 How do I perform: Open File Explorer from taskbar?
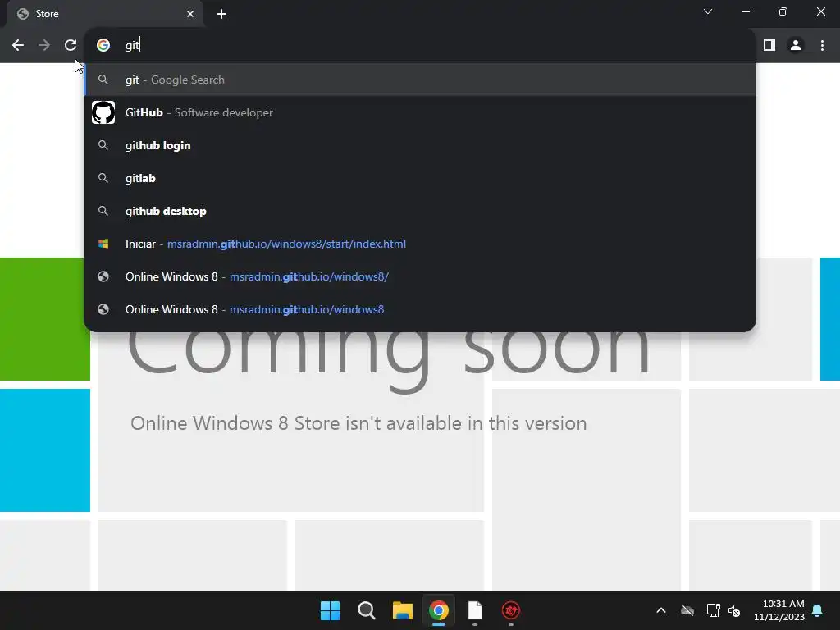click(x=402, y=610)
